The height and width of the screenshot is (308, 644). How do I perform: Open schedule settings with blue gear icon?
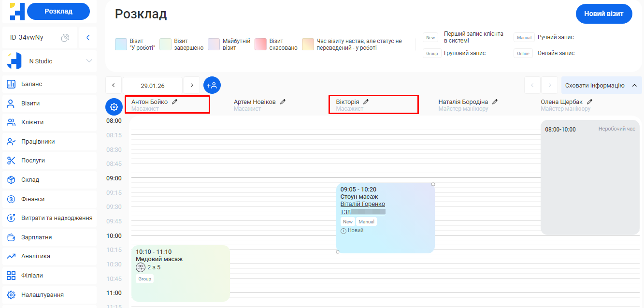point(114,107)
